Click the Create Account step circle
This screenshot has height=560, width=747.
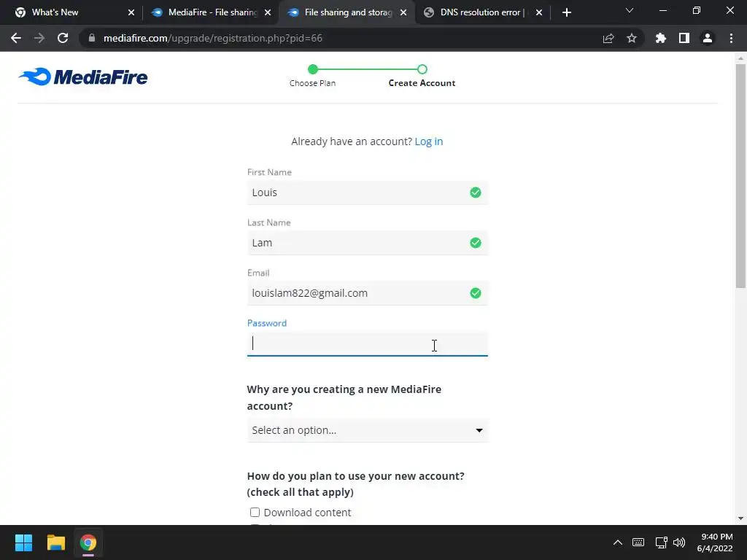[x=422, y=69]
